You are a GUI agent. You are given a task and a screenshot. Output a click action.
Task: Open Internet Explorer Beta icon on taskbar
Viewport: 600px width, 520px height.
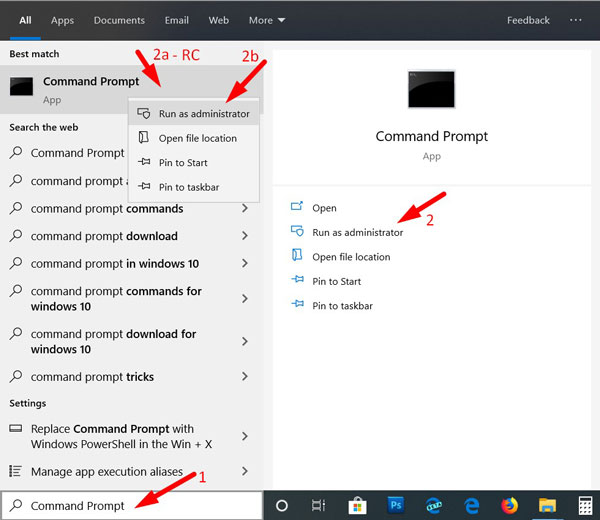(434, 506)
